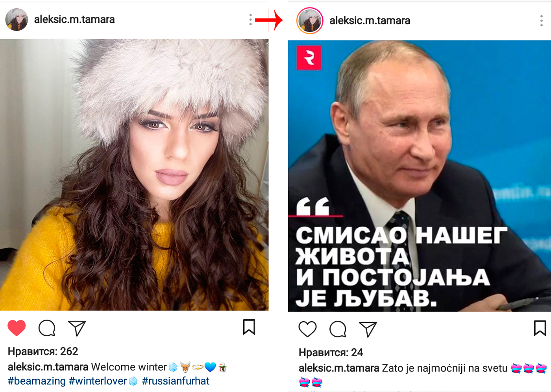Open #beamazing hashtag
Screen dimensions: 551x392
[37, 381]
